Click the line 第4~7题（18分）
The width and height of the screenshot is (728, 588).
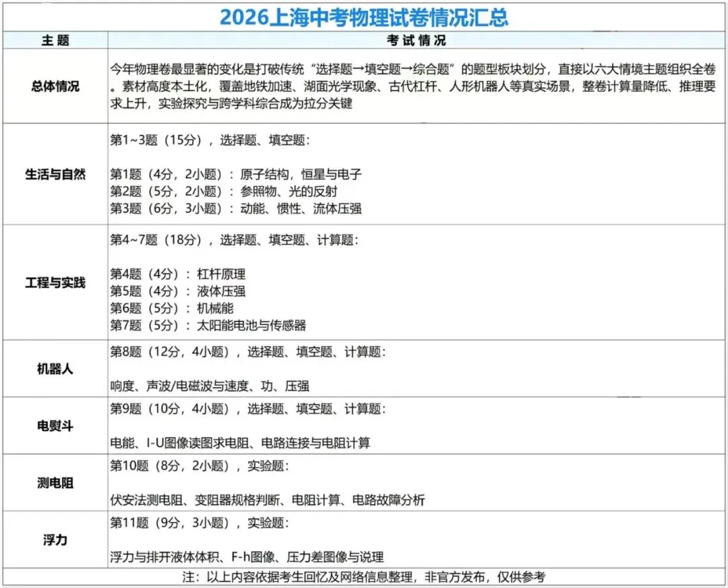[x=234, y=240]
